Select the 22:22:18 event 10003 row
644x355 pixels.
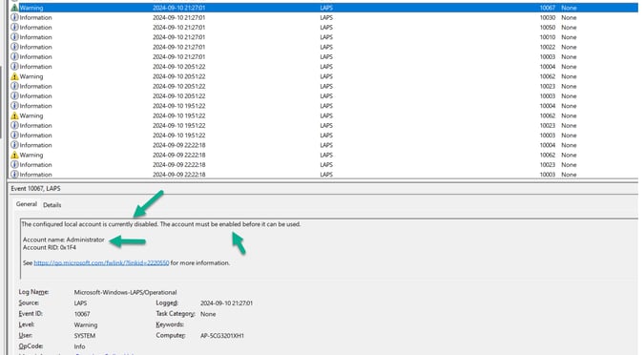coord(323,175)
